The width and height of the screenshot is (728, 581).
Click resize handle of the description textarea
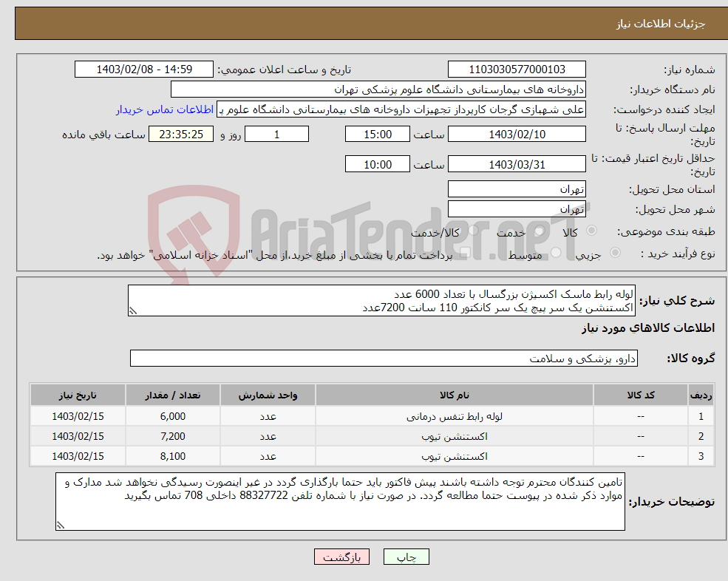(133, 311)
